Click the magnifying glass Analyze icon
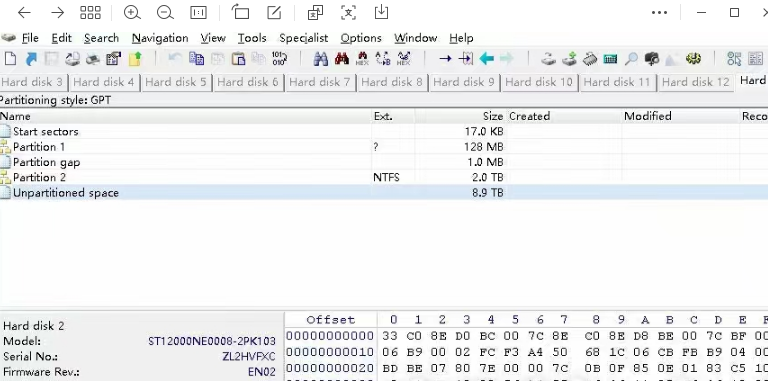Viewport: 768px width, 381px height. pyautogui.click(x=631, y=59)
